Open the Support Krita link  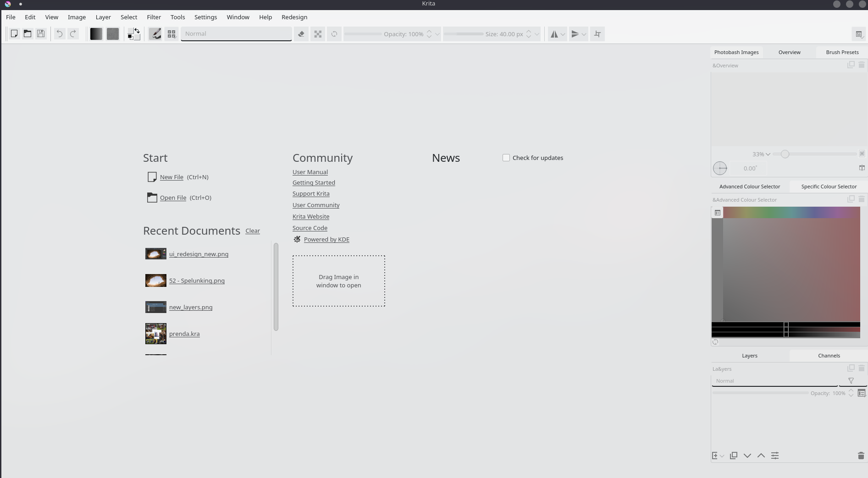pos(311,193)
